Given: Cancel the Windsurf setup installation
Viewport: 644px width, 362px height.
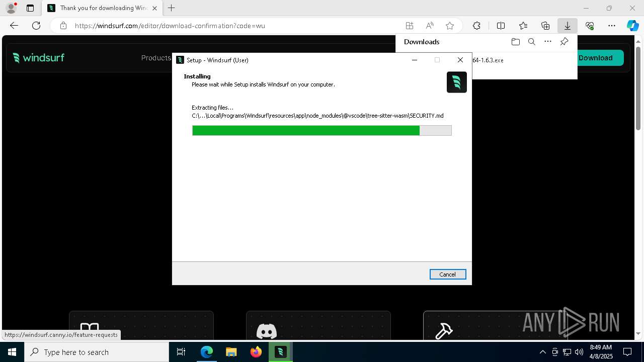Looking at the screenshot, I should coord(448,275).
